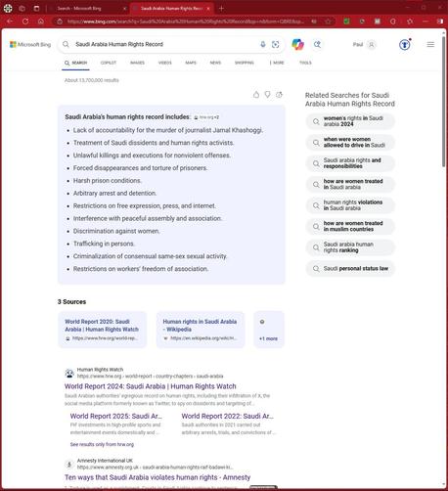Click the browser address bar URL
This screenshot has height=491, width=448.
coord(186,22)
